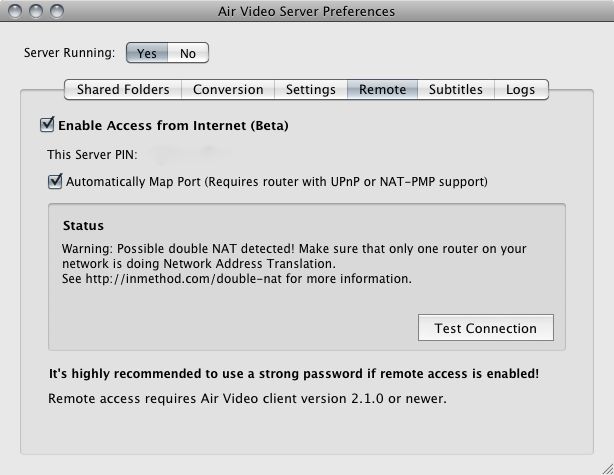The width and height of the screenshot is (614, 475).
Task: Click the strong password recommendation text
Action: (x=294, y=374)
